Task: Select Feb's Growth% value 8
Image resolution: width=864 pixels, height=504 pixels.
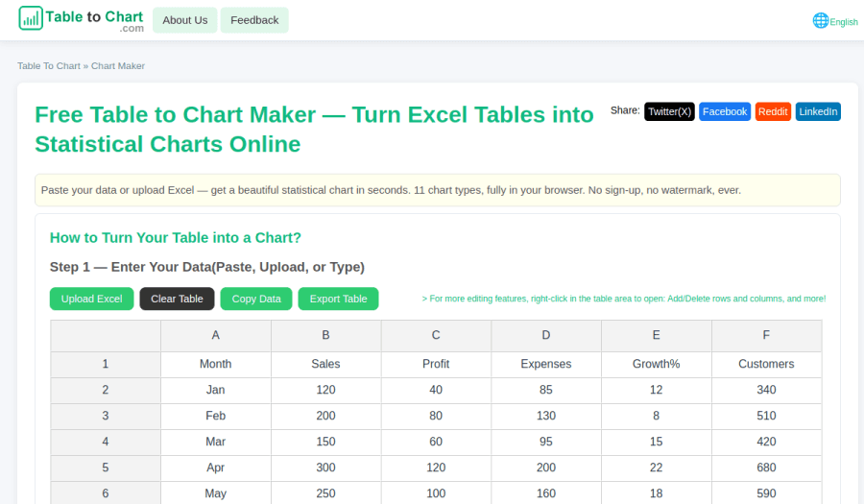Action: (x=657, y=416)
